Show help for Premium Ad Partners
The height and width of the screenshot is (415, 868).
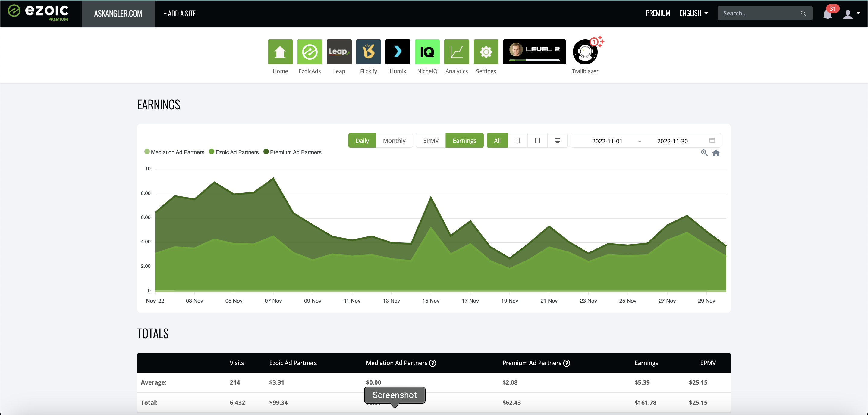(567, 363)
